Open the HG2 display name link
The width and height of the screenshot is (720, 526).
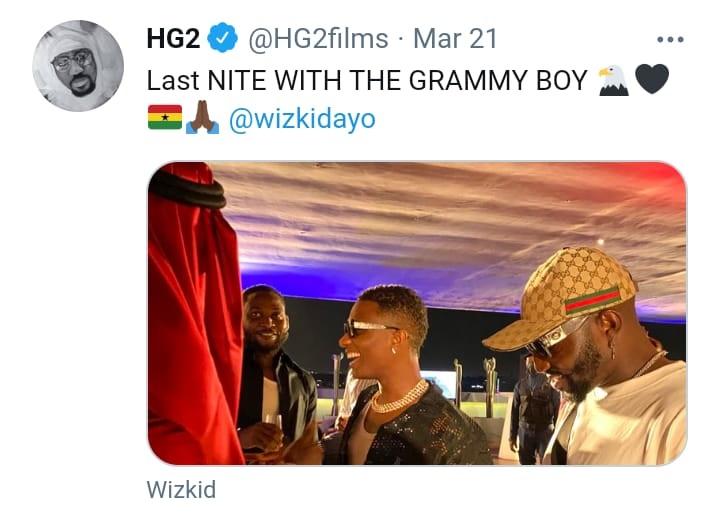(x=174, y=40)
